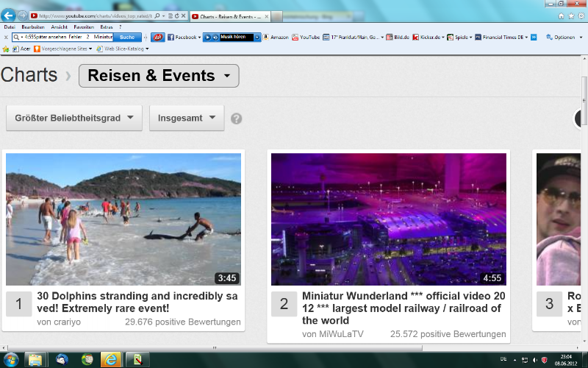Click the Miniatur Wunderland video thumbnail
The width and height of the screenshot is (588, 368).
click(389, 219)
